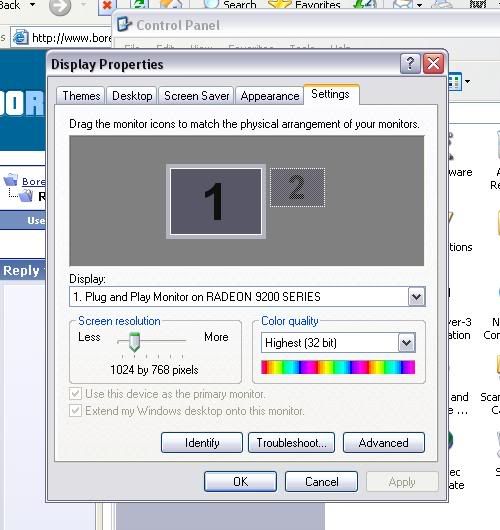Click Internet Explorer page icon in address bar
500x530 pixels.
pyautogui.click(x=20, y=38)
